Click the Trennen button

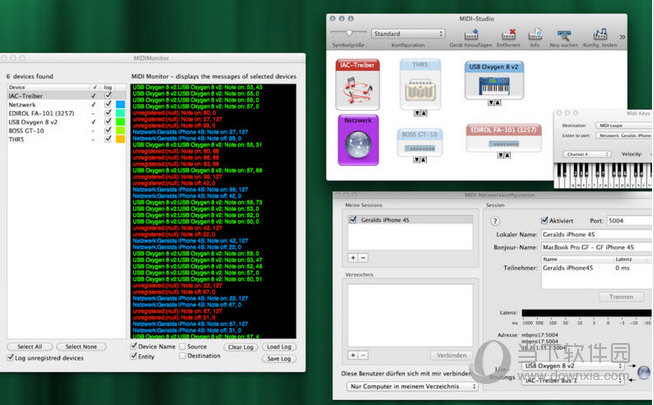[x=621, y=297]
